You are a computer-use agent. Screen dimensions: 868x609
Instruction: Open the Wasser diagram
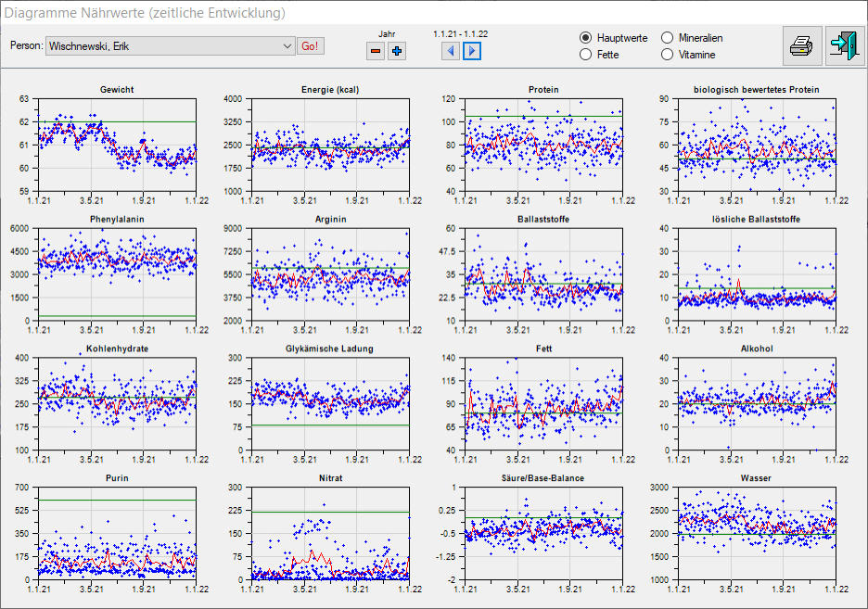(x=757, y=534)
